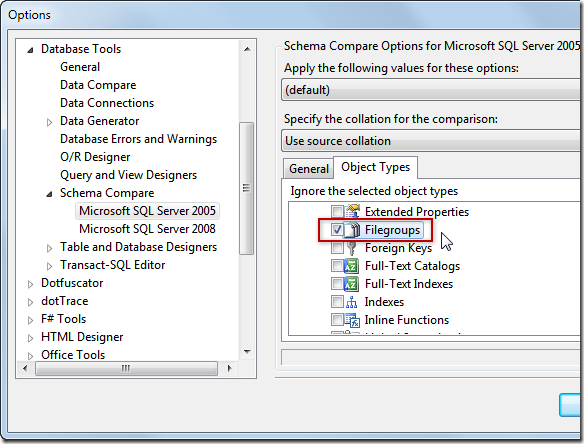The image size is (584, 444).
Task: Select the Schema Compare item
Action: tap(107, 193)
